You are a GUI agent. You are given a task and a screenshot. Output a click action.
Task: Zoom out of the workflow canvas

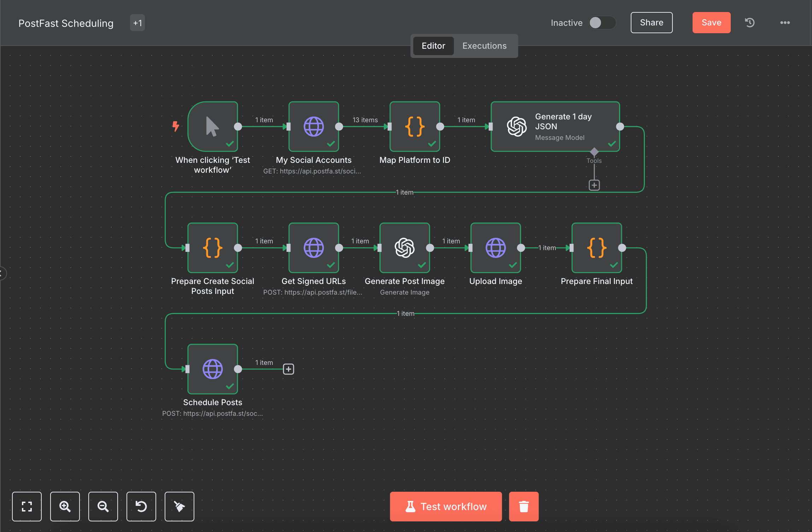pos(103,506)
